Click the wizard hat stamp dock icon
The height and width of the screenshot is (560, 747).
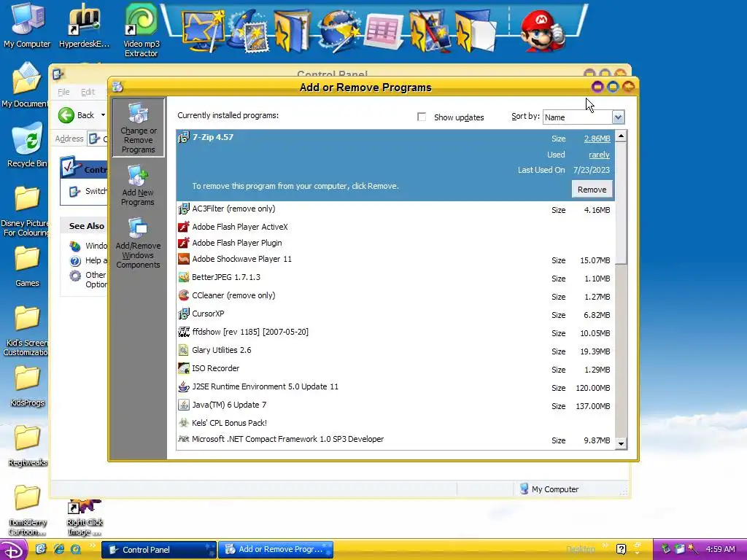[x=248, y=31]
